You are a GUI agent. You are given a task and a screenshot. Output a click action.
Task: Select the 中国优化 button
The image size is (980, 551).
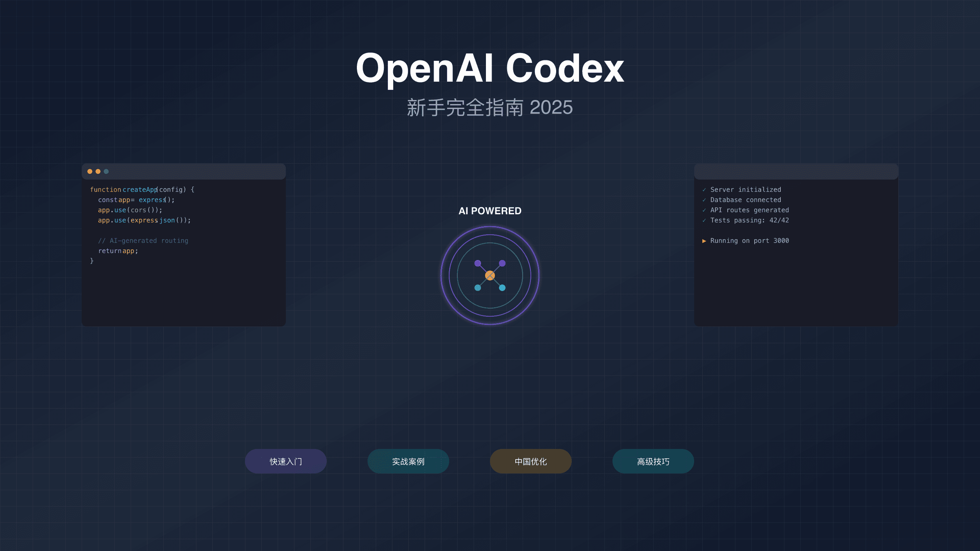point(530,461)
